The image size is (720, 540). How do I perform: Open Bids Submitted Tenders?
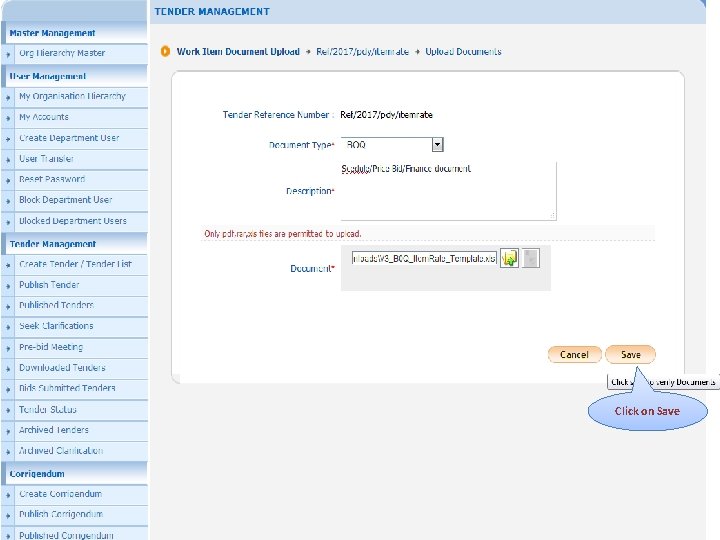pos(67,388)
